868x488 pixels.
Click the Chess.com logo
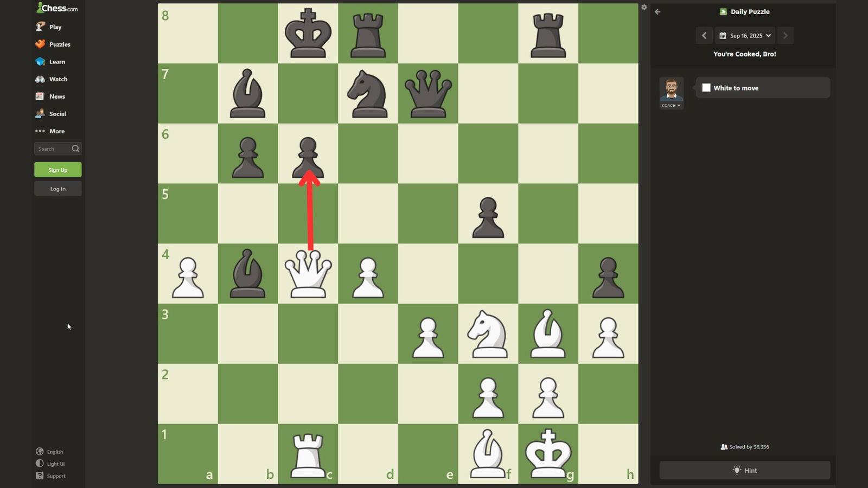pyautogui.click(x=57, y=8)
